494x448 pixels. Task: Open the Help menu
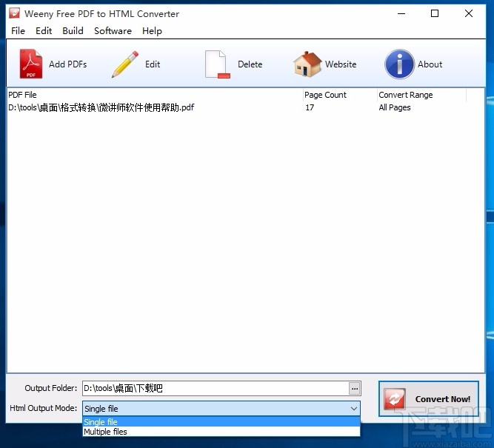tap(152, 31)
